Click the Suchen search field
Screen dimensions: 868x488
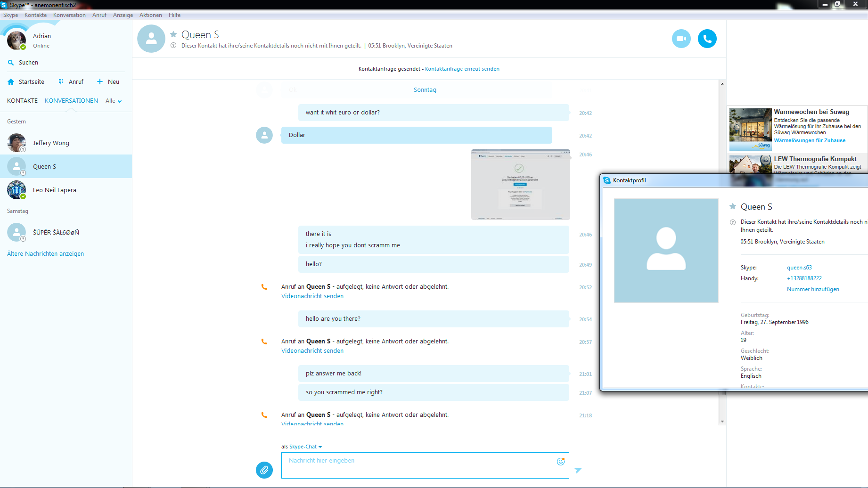pyautogui.click(x=66, y=63)
